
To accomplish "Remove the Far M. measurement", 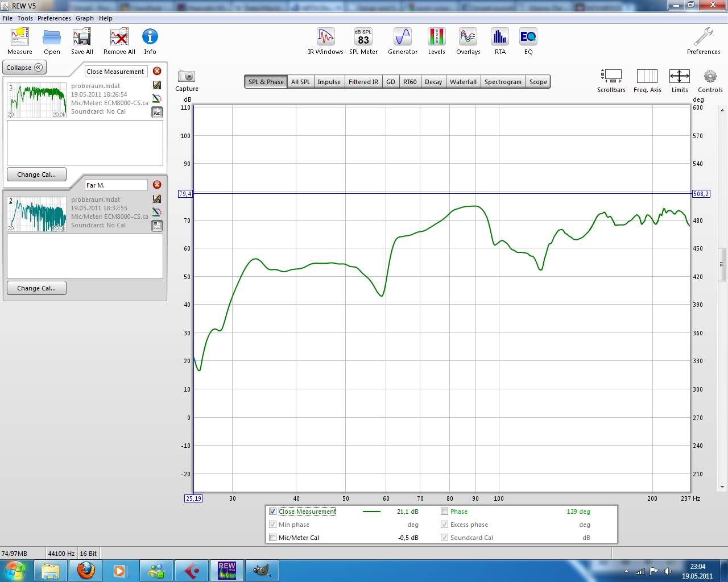I will click(157, 185).
